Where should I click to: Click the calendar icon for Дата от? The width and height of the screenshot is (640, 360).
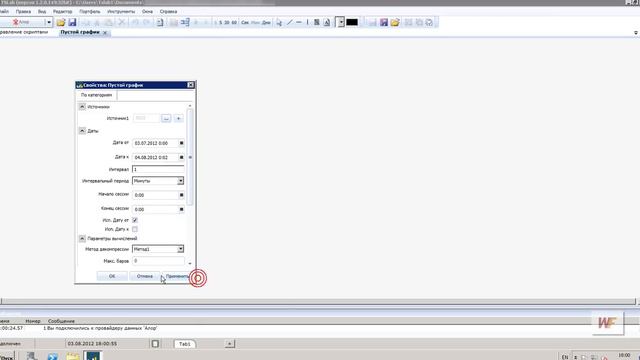[x=181, y=143]
